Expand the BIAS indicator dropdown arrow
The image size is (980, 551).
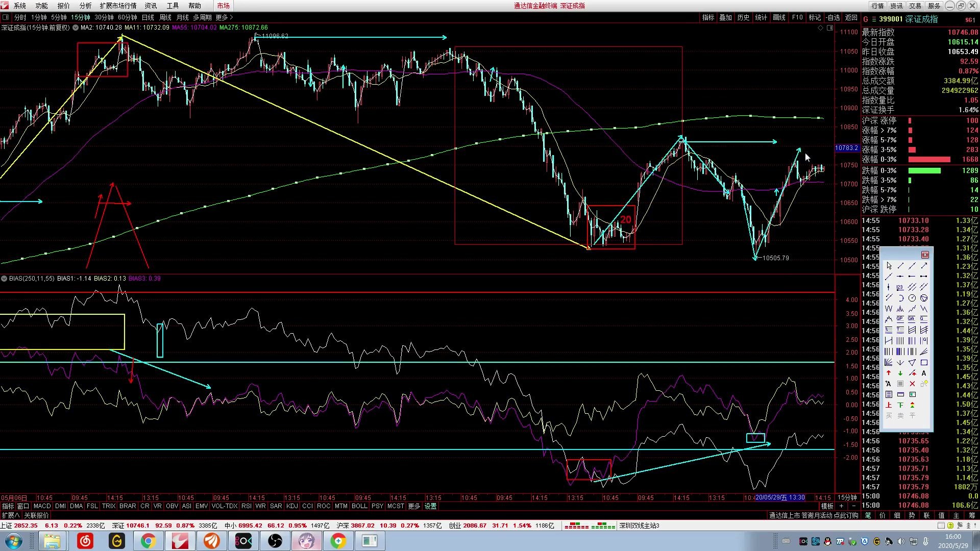tap(4, 279)
